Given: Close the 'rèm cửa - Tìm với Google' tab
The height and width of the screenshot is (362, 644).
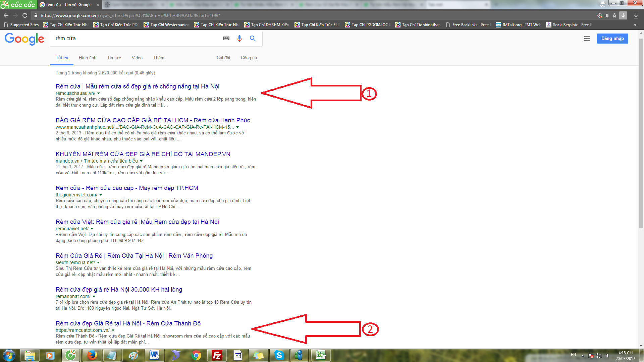Looking at the screenshot, I should point(98,5).
